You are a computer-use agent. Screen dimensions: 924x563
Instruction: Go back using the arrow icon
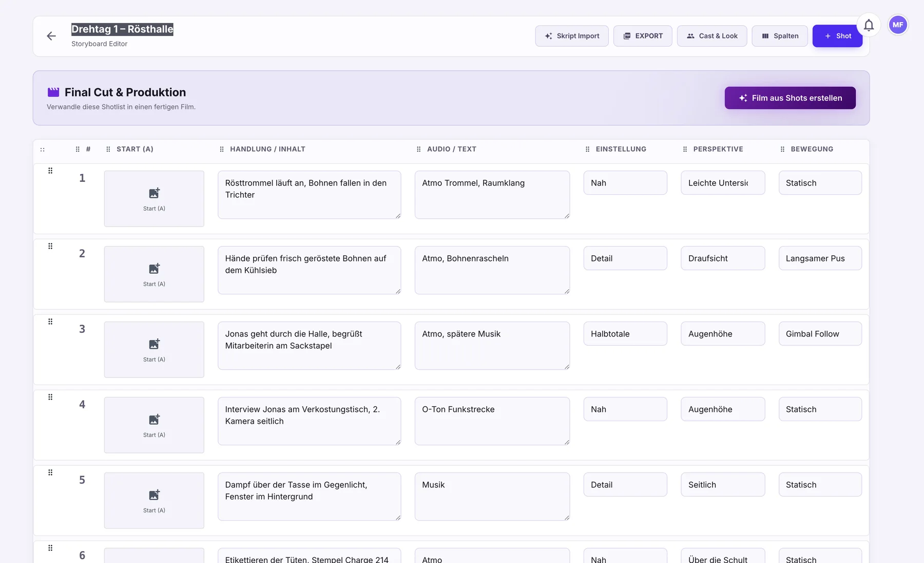click(51, 36)
